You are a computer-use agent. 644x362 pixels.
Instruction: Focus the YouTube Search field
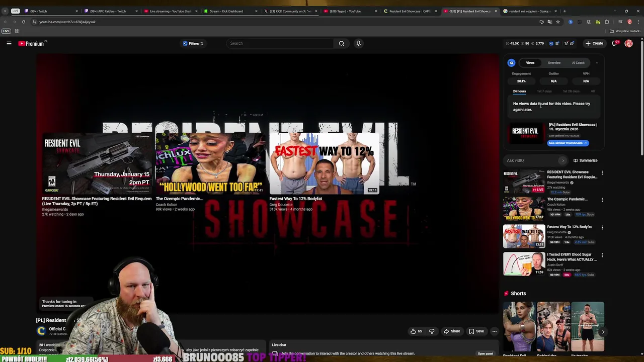pyautogui.click(x=279, y=43)
